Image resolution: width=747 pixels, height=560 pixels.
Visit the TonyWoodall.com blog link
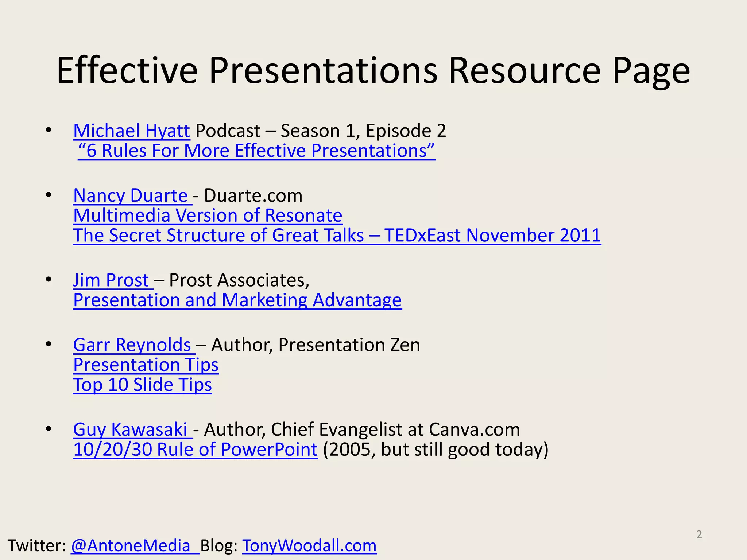coord(309,546)
